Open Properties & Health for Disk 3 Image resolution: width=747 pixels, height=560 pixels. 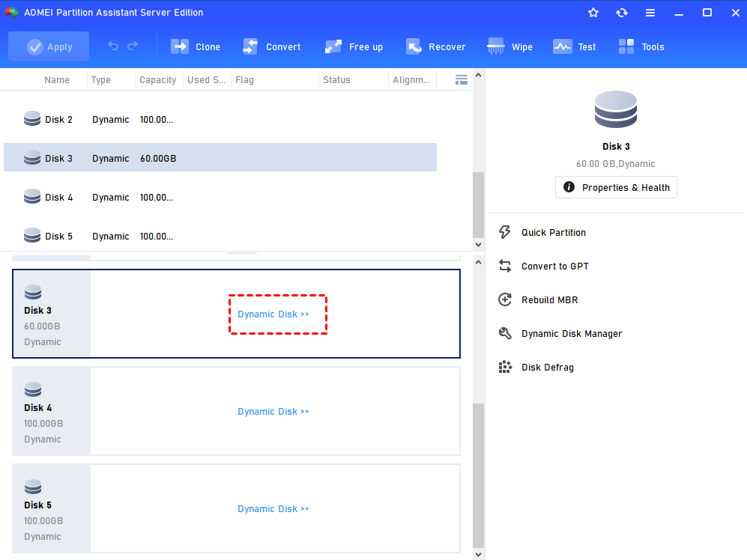pos(616,187)
